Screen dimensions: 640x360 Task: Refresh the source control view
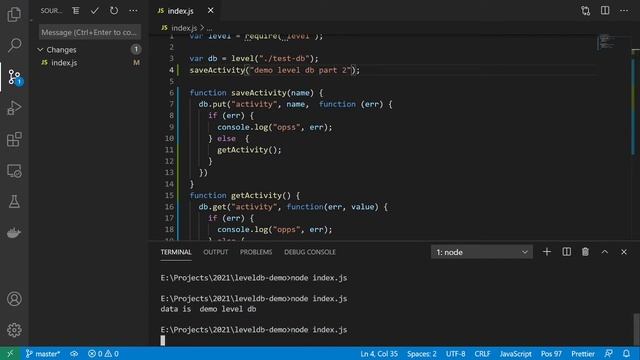pos(114,11)
